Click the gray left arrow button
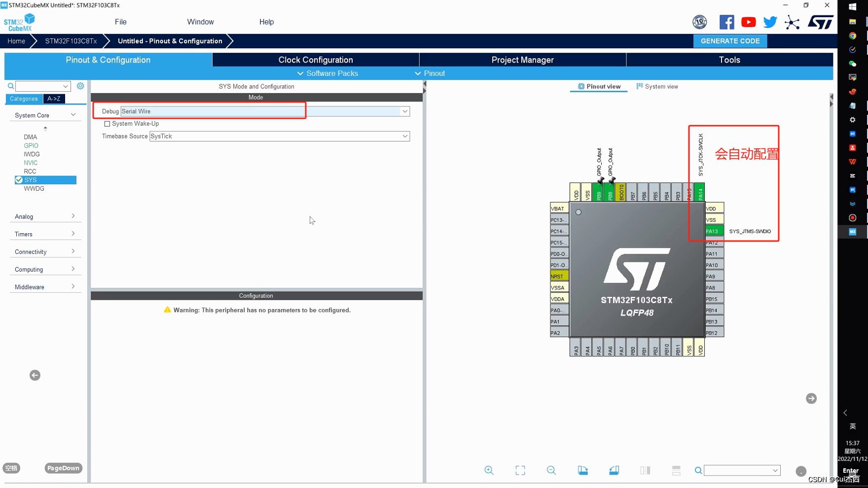This screenshot has height=488, width=868. [35, 375]
